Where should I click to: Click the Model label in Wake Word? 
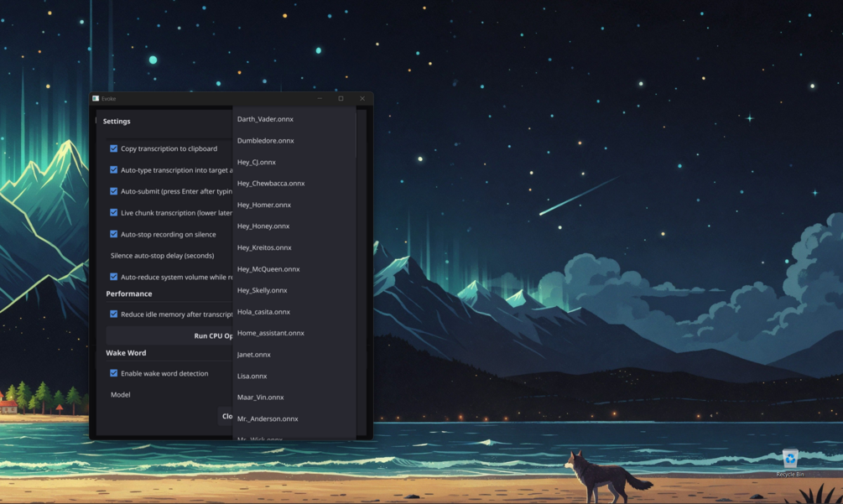coord(121,395)
